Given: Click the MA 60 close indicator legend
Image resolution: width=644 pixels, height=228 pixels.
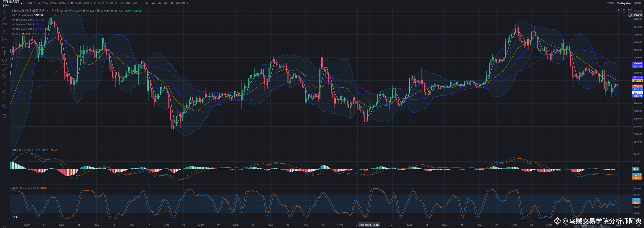Looking at the screenshot, I should pos(28,29).
